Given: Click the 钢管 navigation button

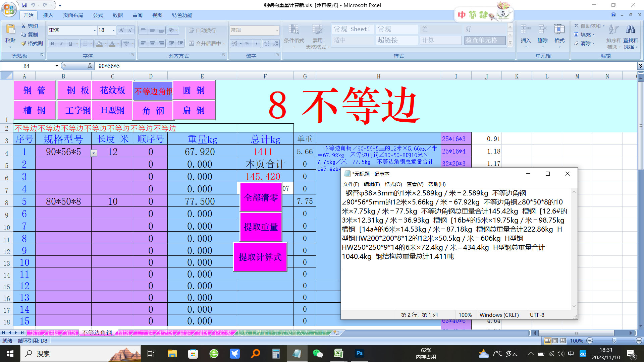Looking at the screenshot, I should pyautogui.click(x=35, y=90).
